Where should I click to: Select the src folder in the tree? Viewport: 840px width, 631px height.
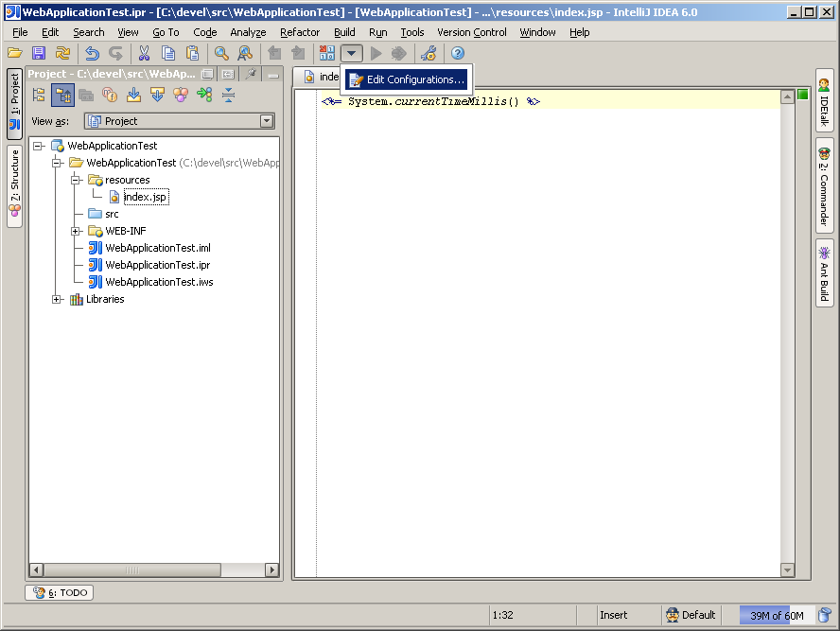[x=112, y=214]
